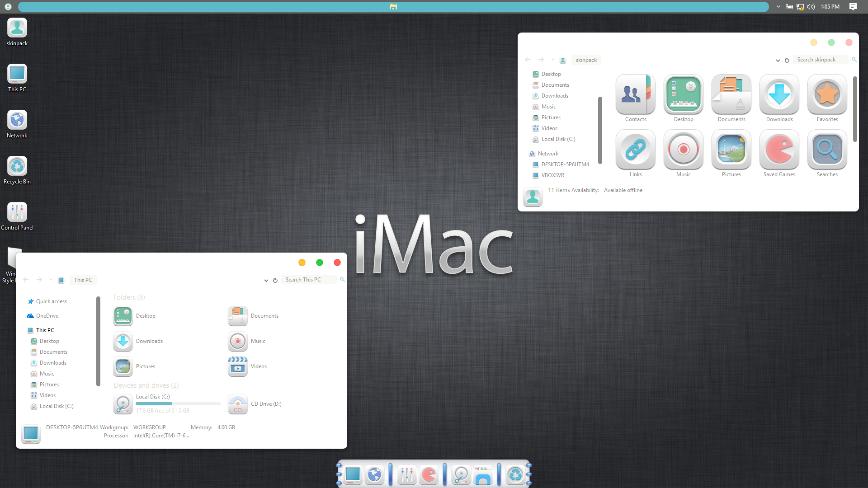
Task: Open Network globe icon in dock
Action: [x=374, y=475]
